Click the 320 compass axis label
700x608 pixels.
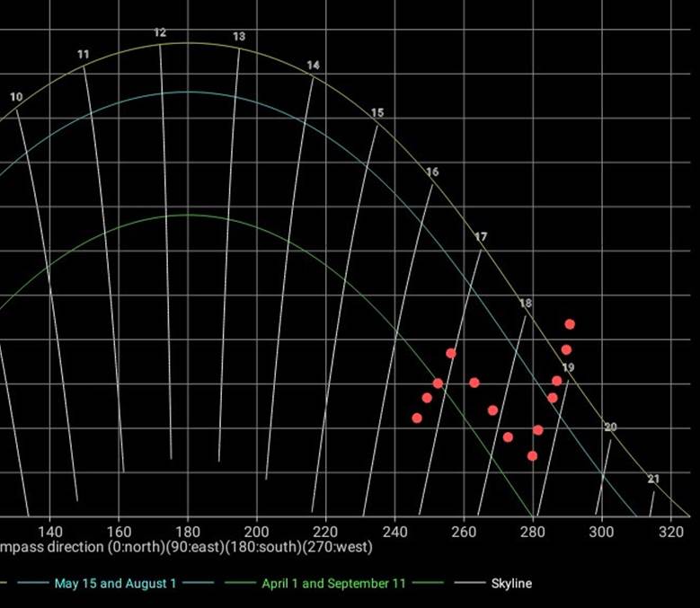[670, 532]
